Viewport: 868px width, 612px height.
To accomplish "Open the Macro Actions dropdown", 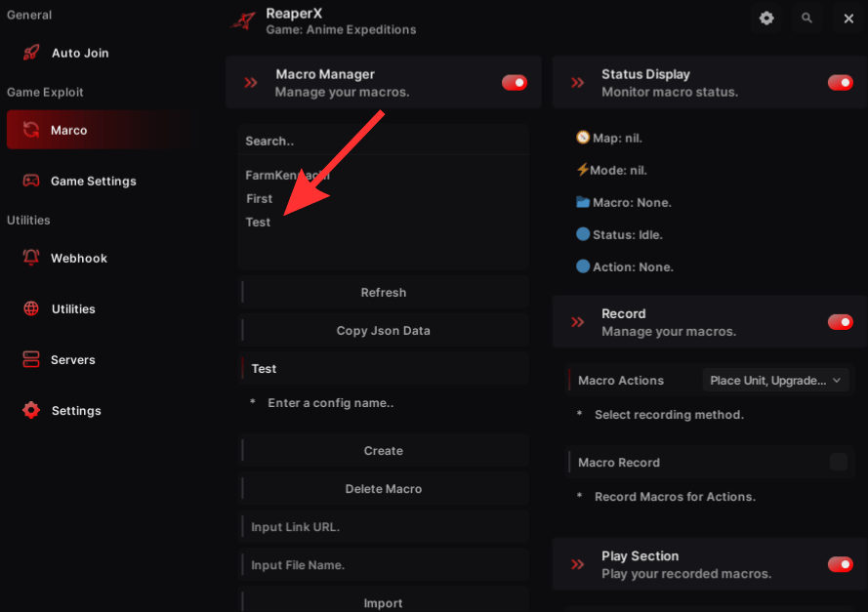I will pos(775,380).
